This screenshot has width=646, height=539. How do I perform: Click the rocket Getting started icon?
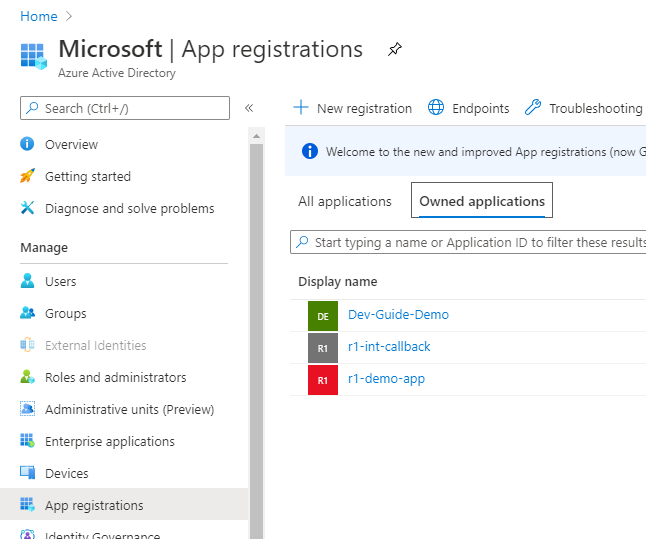click(27, 176)
